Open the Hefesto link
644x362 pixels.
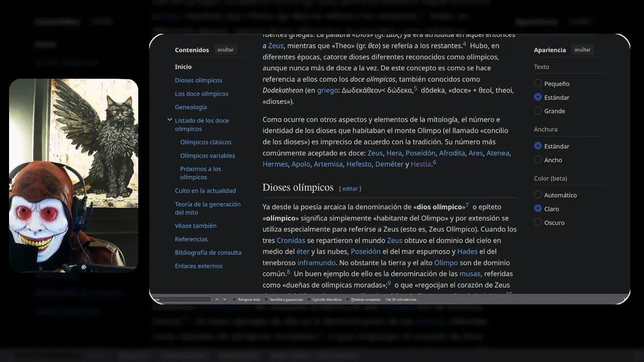coord(359,164)
